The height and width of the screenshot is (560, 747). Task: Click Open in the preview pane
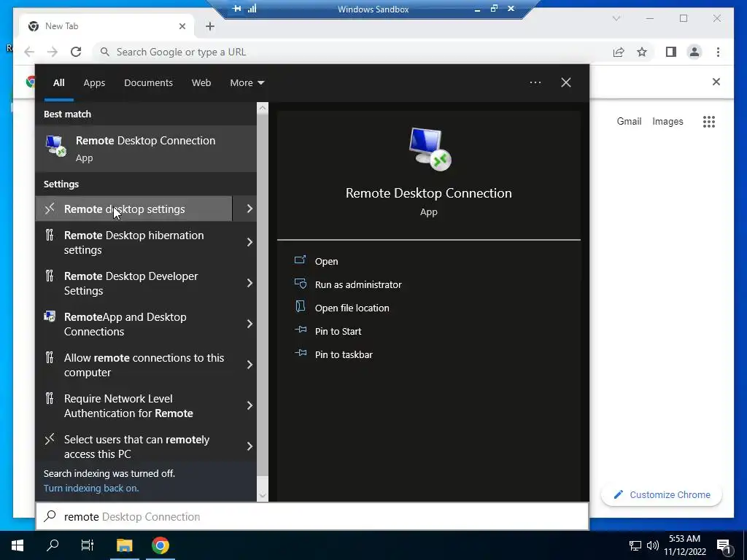(x=326, y=262)
